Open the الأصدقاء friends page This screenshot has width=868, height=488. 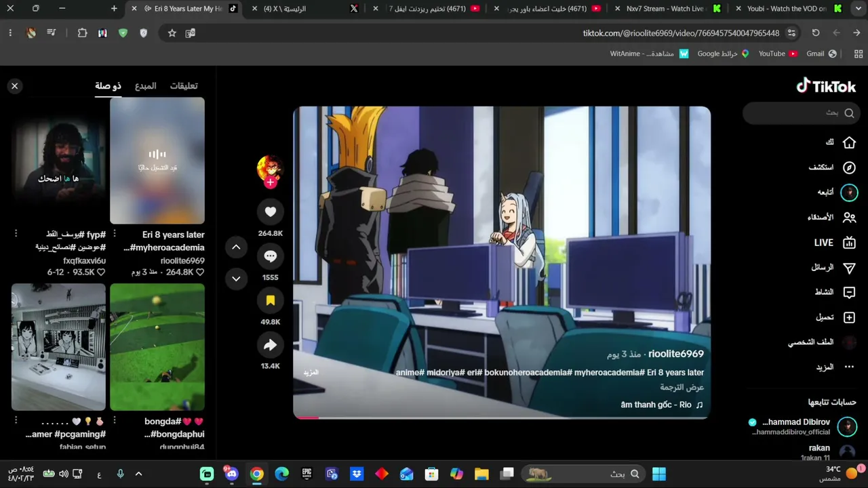[x=831, y=218]
